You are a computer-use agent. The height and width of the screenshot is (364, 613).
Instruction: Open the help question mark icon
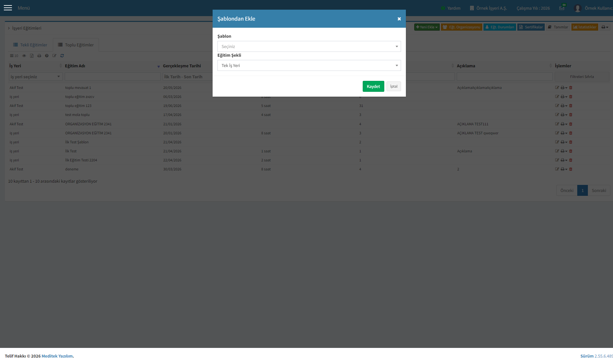pos(47,56)
